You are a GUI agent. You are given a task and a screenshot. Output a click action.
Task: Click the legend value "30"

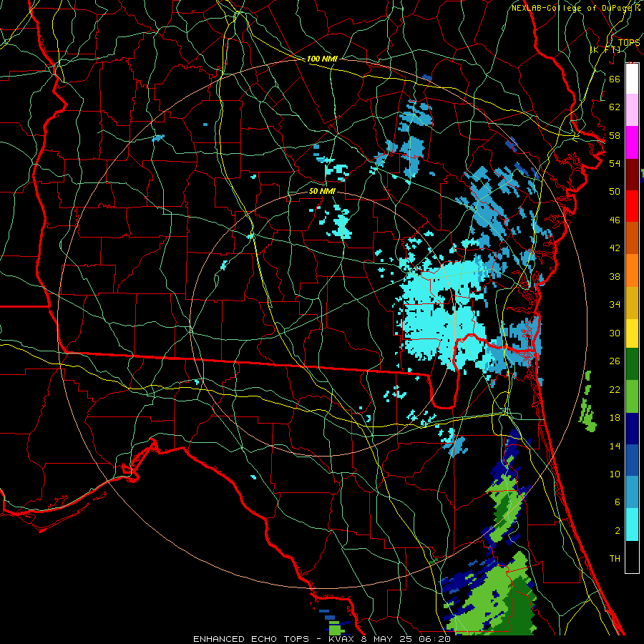coord(615,333)
